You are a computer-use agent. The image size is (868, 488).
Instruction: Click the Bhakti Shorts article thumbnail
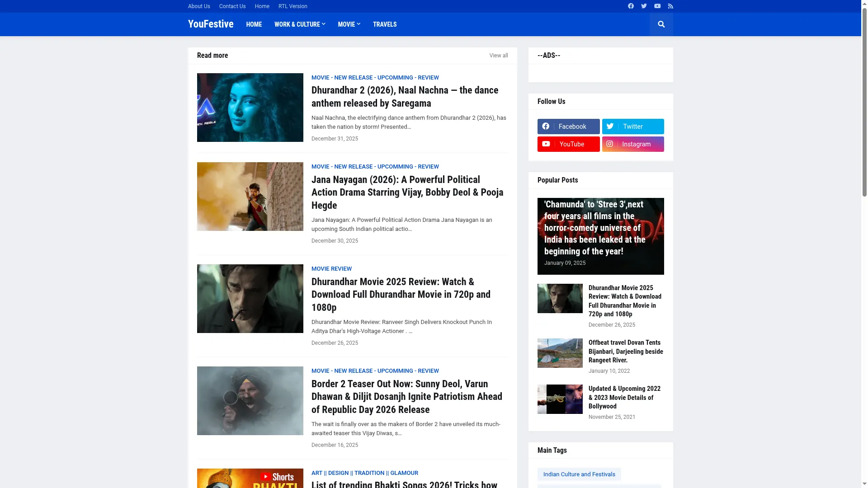[x=250, y=478]
